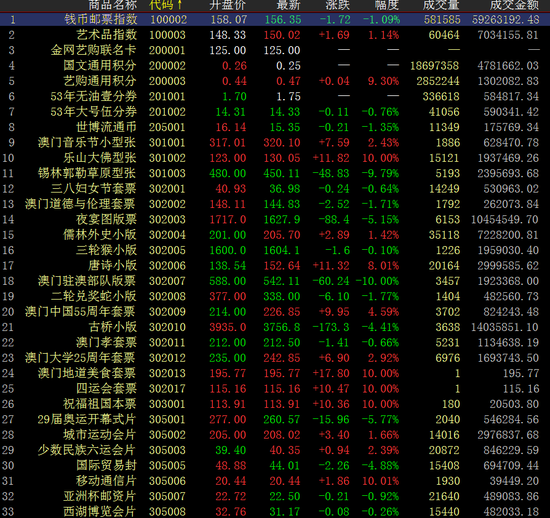Select the 53年无油壹分券 row
Image resolution: width=550 pixels, height=518 pixels.
point(275,96)
